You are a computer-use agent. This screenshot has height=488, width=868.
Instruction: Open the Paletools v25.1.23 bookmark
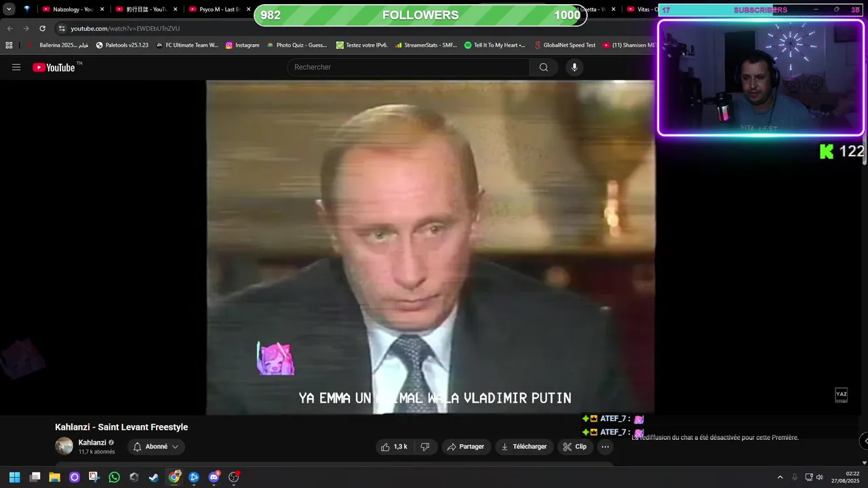[x=122, y=45]
